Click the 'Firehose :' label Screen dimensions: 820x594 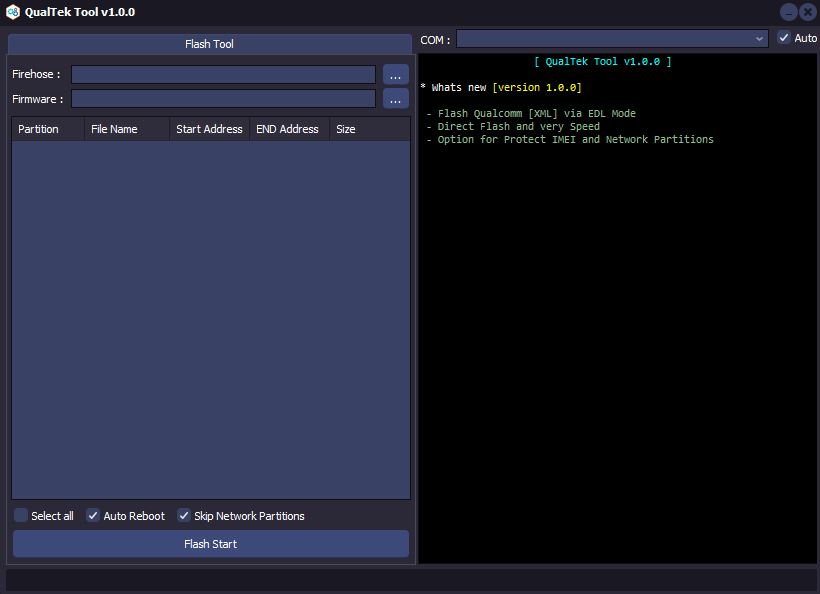[x=36, y=74]
